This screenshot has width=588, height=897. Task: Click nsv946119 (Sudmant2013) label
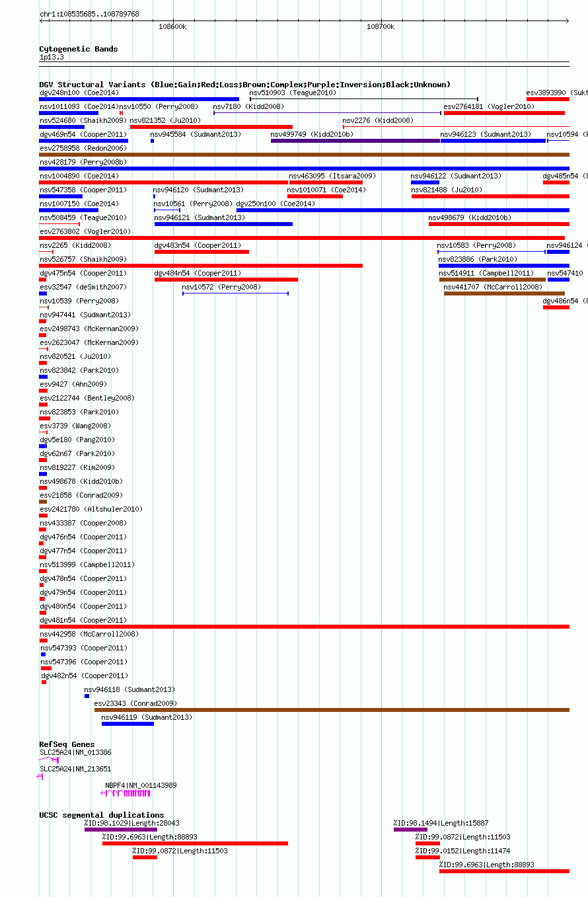tap(147, 718)
